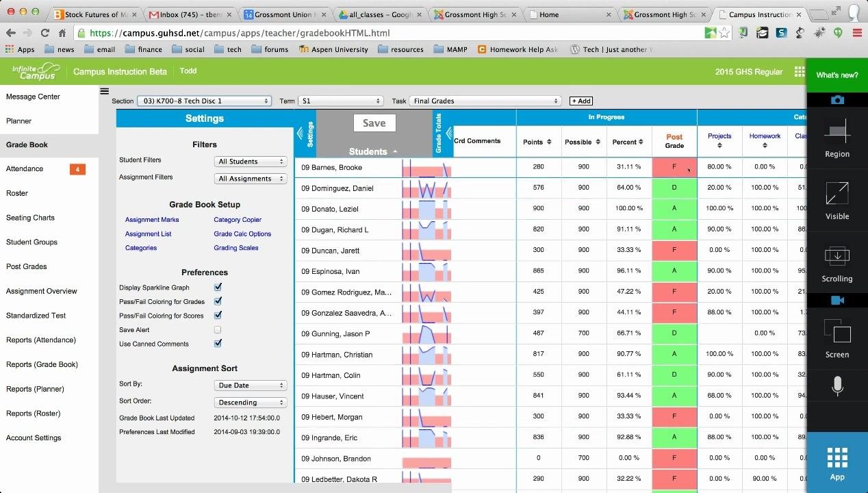This screenshot has width=868, height=493.
Task: Sort the Projects category column
Action: pos(719,145)
